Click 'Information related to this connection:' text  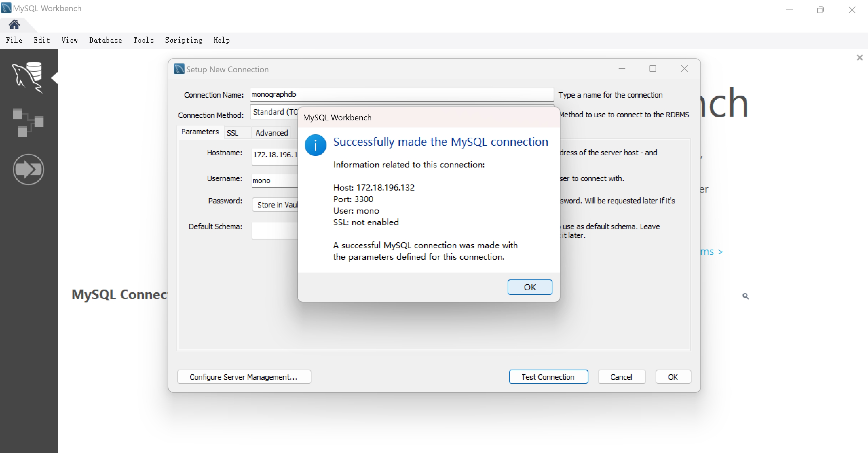[409, 164]
